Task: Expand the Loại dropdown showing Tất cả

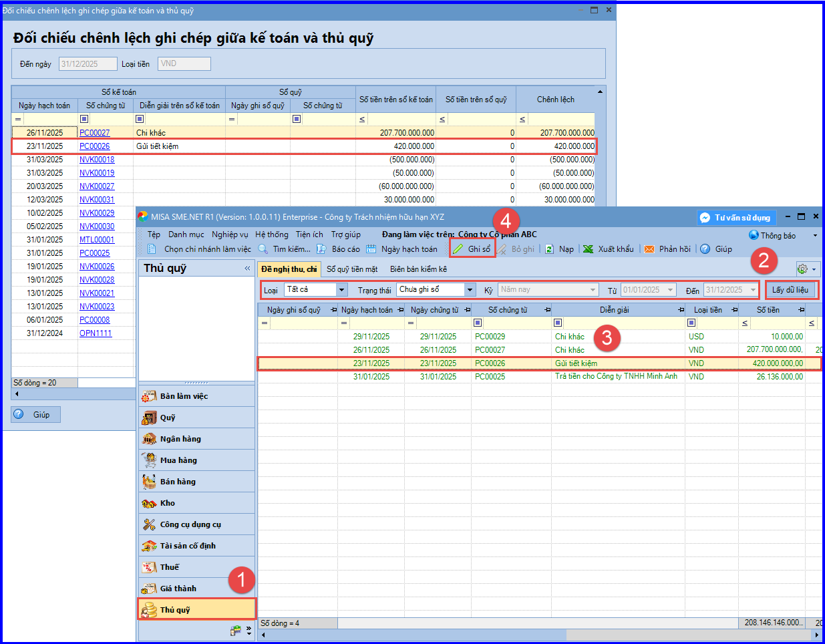Action: [x=342, y=290]
